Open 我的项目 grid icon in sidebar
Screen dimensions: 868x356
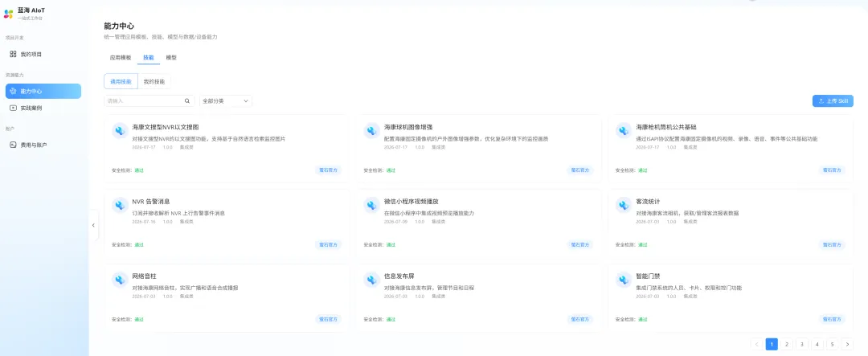point(14,54)
